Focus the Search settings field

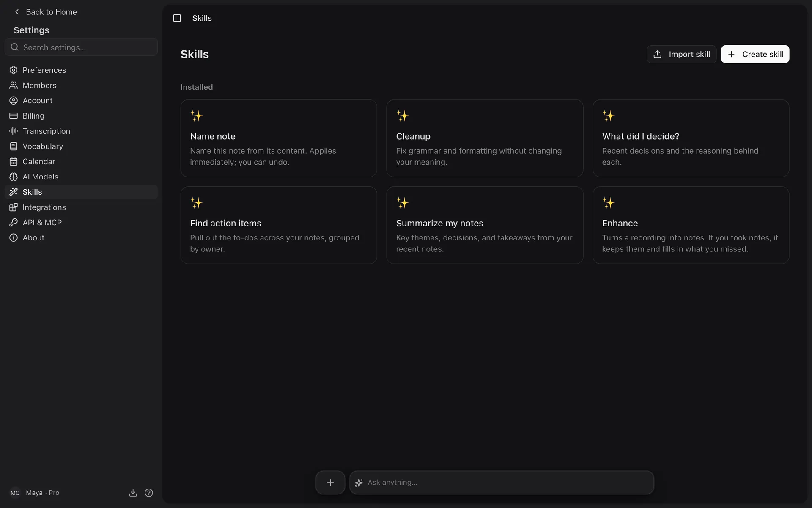(81, 47)
